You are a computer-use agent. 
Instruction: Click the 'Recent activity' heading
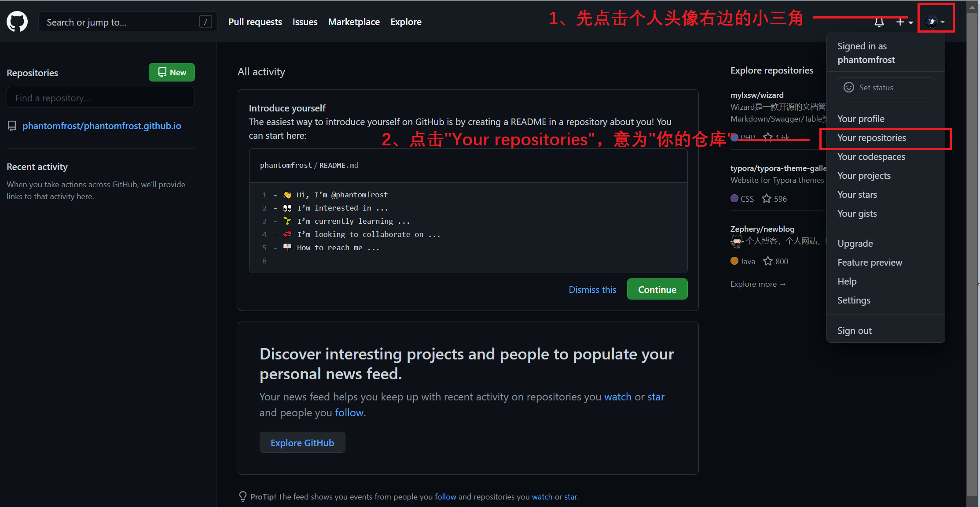tap(37, 167)
